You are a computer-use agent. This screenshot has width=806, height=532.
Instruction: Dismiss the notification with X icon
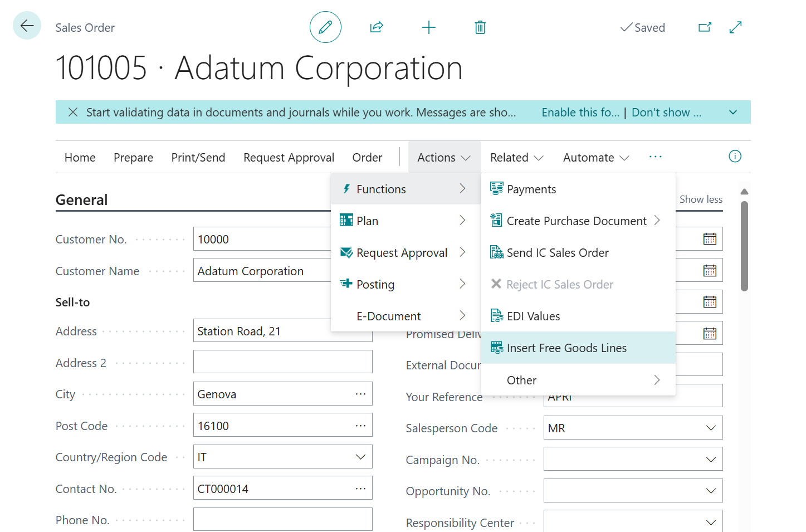pos(73,112)
